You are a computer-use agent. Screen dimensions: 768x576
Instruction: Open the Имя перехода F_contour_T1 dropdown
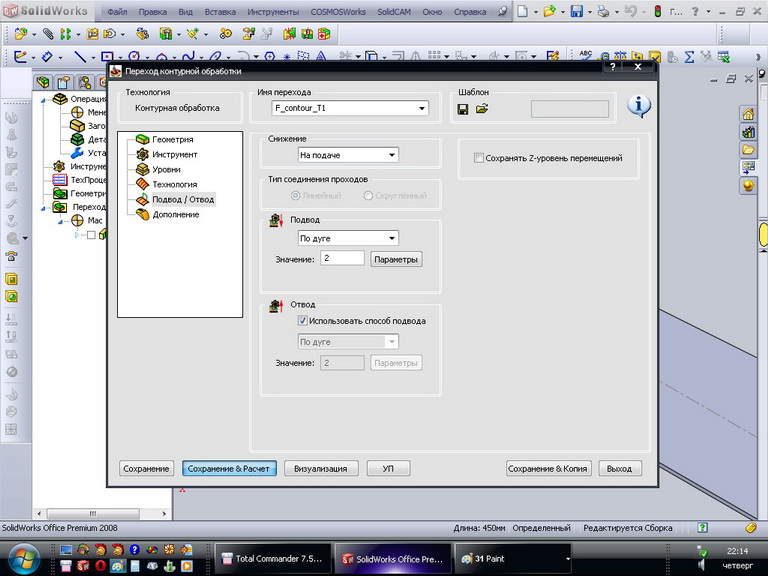tap(422, 108)
